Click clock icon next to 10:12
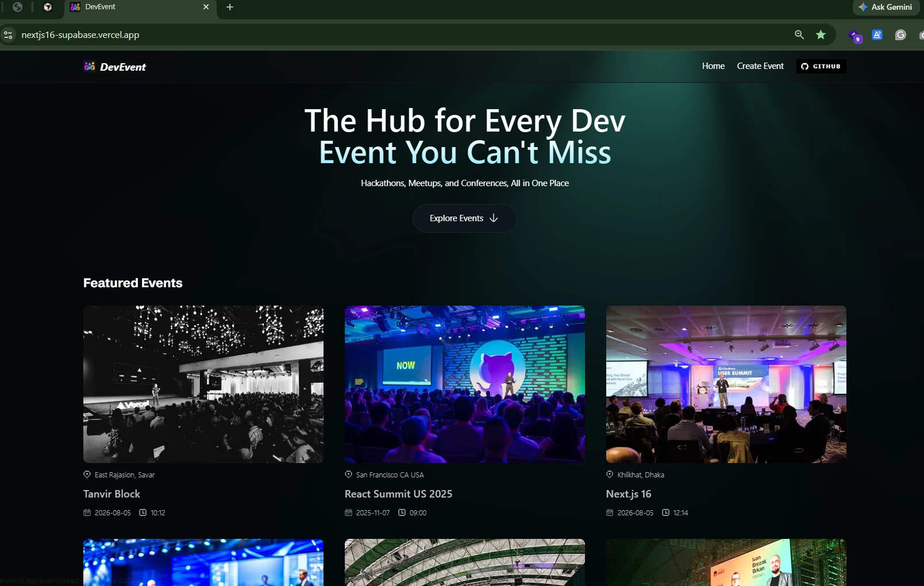 click(x=143, y=512)
